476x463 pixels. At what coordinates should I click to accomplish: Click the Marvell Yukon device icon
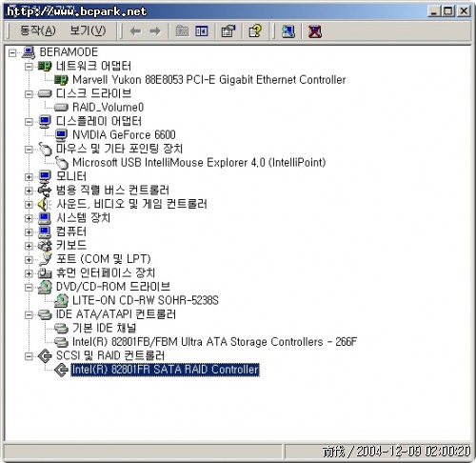click(61, 80)
